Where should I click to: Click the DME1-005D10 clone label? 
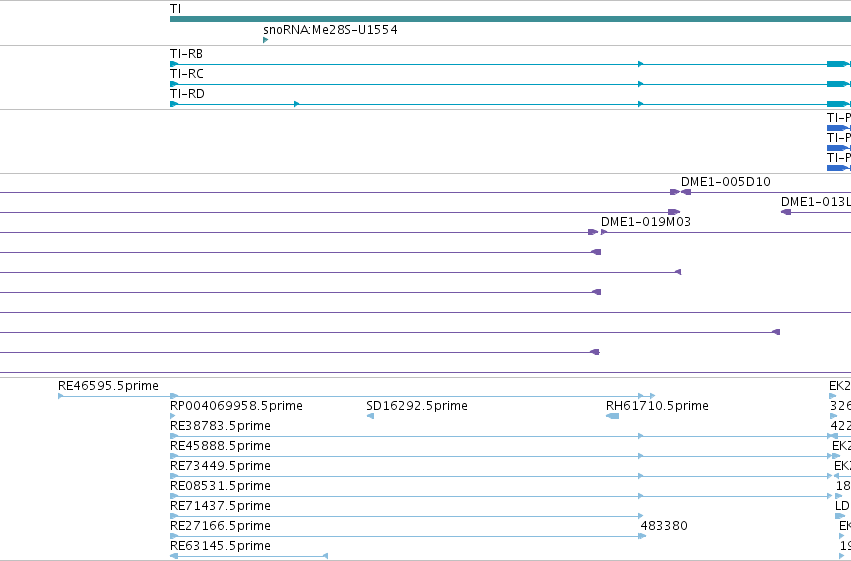coord(726,182)
